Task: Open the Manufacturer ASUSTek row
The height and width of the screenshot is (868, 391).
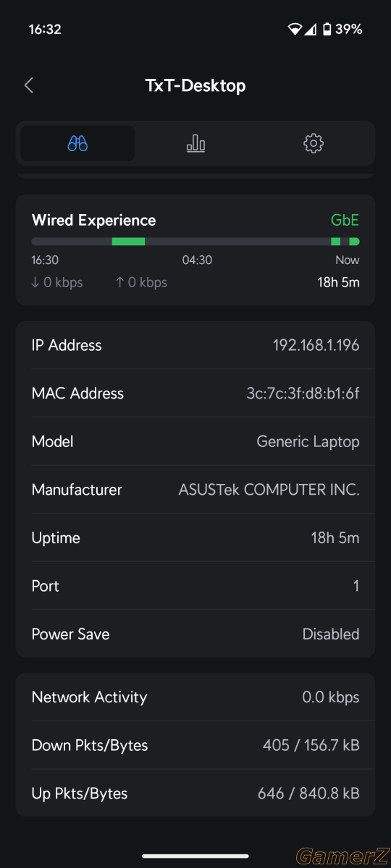Action: pyautogui.click(x=195, y=490)
